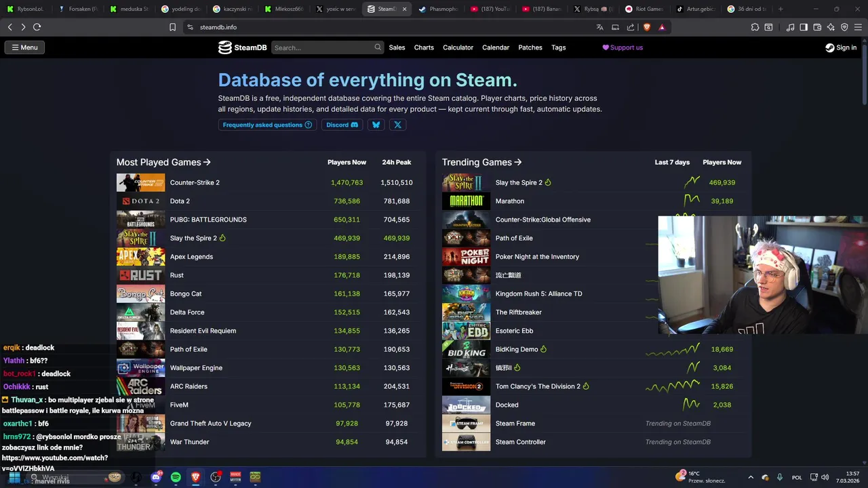Open the Most Played Games list
This screenshot has height=488, width=868.
point(163,162)
